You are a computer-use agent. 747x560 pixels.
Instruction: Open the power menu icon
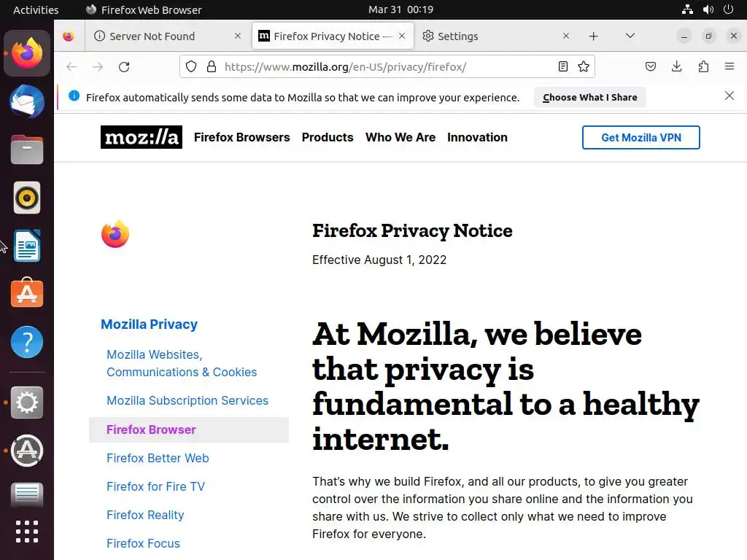tap(729, 9)
